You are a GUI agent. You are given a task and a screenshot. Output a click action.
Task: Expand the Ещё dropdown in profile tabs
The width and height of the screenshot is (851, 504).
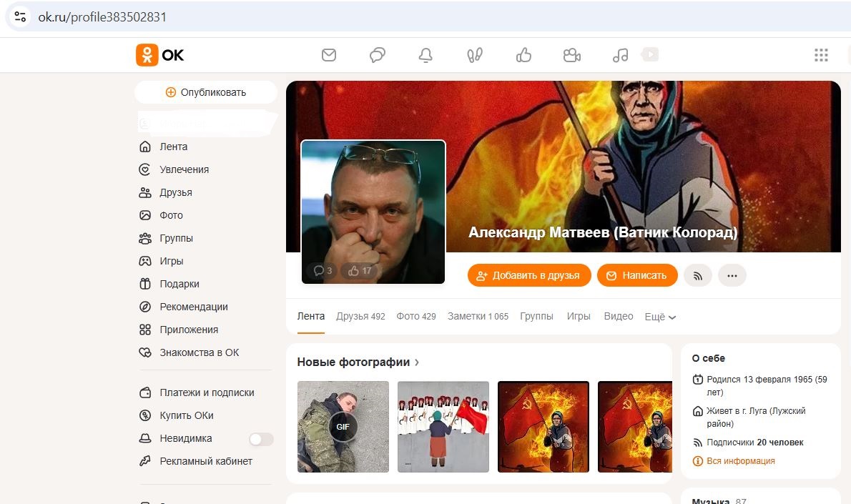[660, 317]
